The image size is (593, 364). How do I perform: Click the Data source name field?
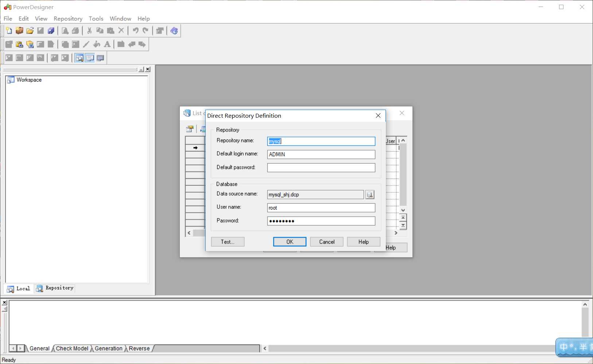pyautogui.click(x=315, y=195)
